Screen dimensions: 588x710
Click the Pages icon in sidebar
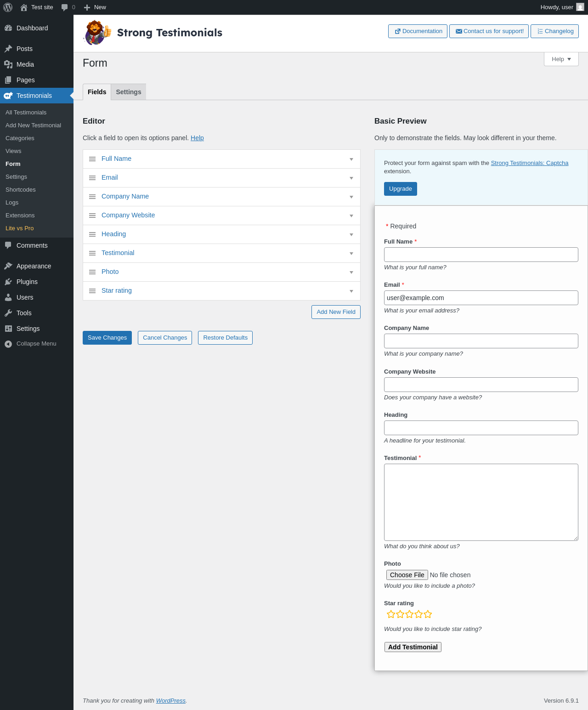pos(8,80)
